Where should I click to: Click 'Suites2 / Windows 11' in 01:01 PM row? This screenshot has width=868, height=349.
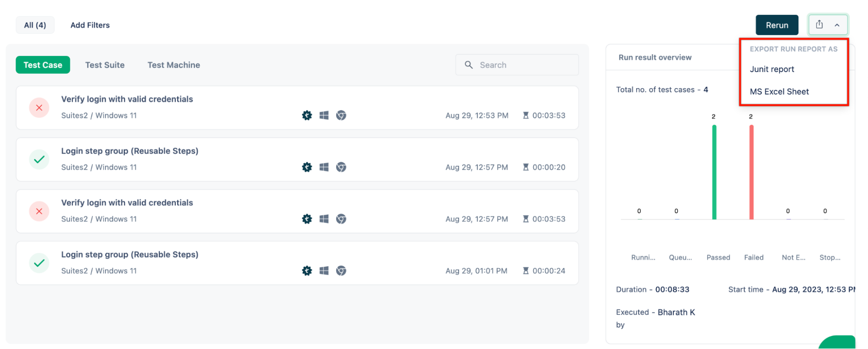click(99, 271)
